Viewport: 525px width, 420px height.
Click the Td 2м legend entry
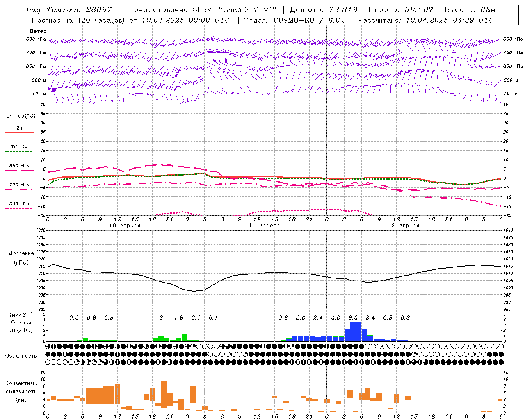(x=19, y=147)
